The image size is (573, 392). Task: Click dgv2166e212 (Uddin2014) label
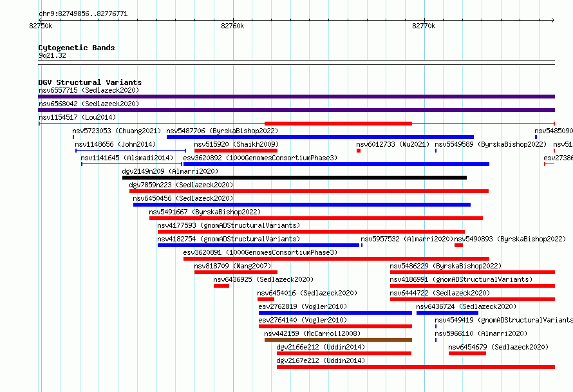pyautogui.click(x=321, y=347)
